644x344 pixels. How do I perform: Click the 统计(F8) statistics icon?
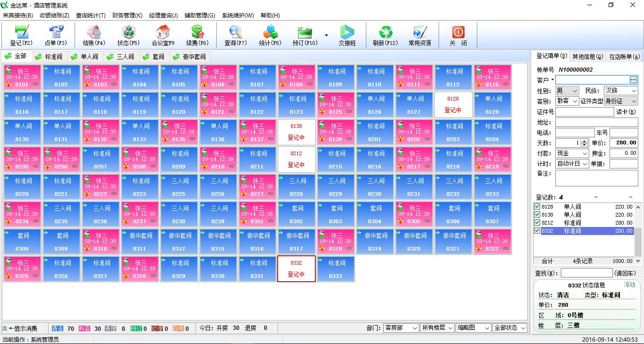(x=270, y=35)
